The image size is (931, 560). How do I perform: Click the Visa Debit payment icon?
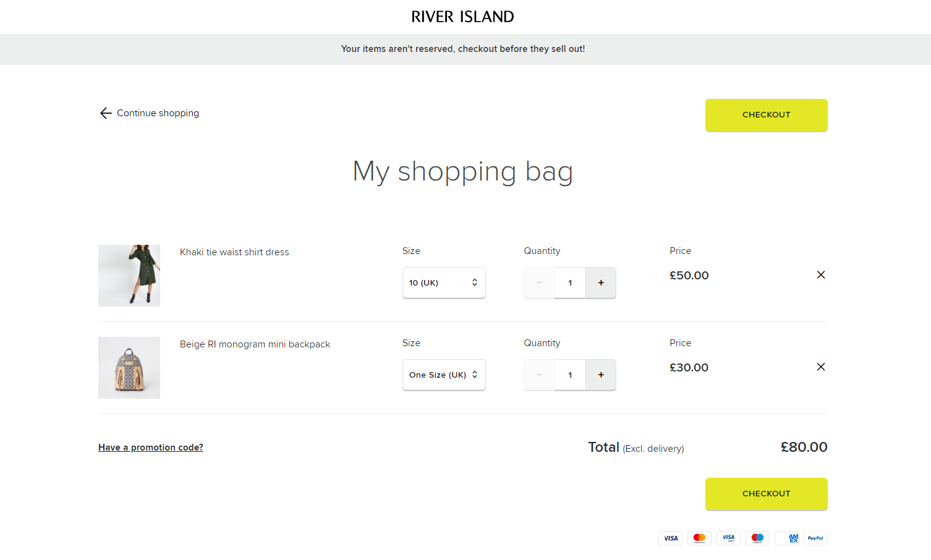click(x=729, y=538)
